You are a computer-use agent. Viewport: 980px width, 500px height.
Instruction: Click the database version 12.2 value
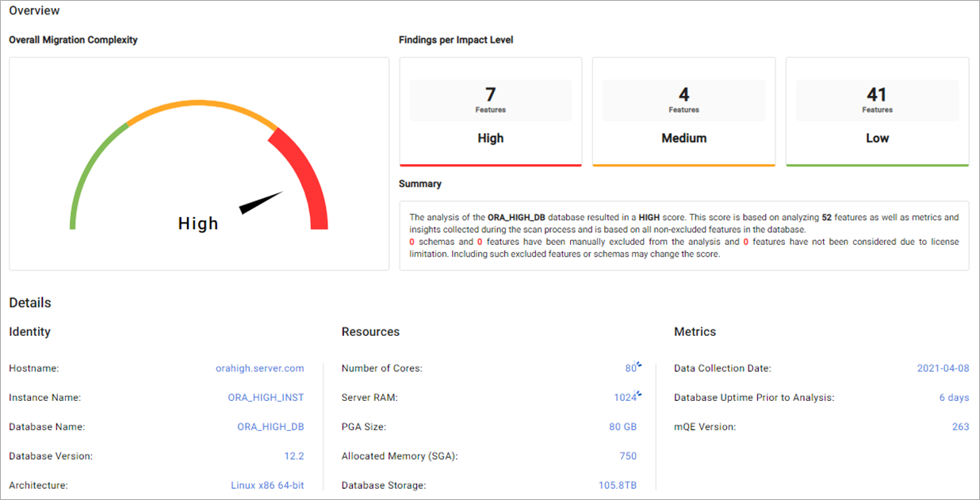click(294, 456)
